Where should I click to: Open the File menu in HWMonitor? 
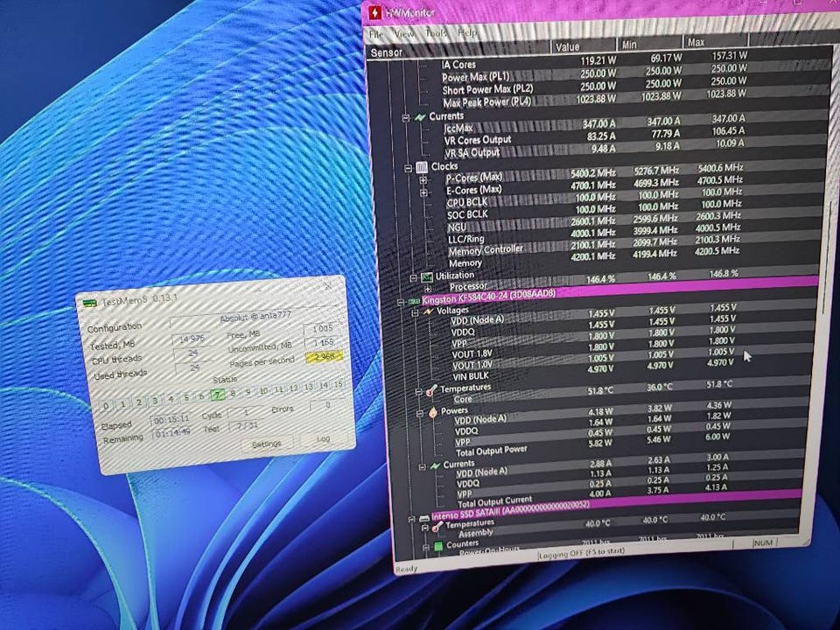376,34
